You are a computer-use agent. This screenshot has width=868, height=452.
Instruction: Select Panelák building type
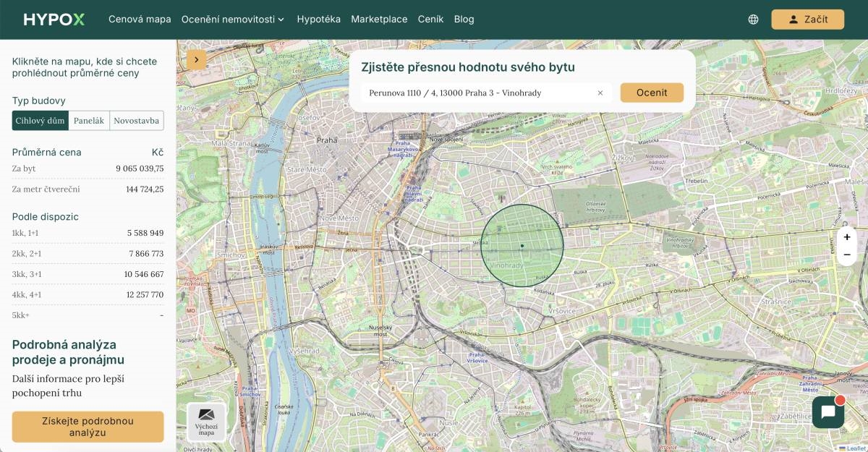pyautogui.click(x=89, y=121)
